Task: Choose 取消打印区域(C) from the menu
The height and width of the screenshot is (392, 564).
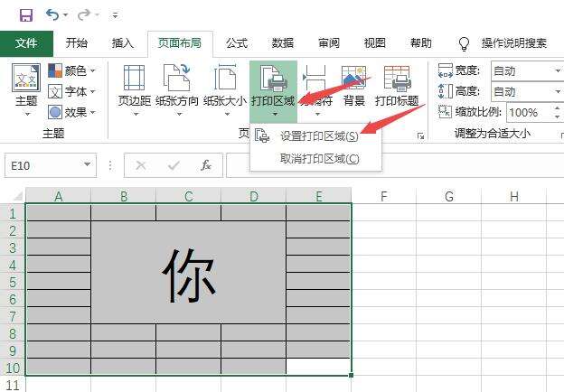Action: 315,158
